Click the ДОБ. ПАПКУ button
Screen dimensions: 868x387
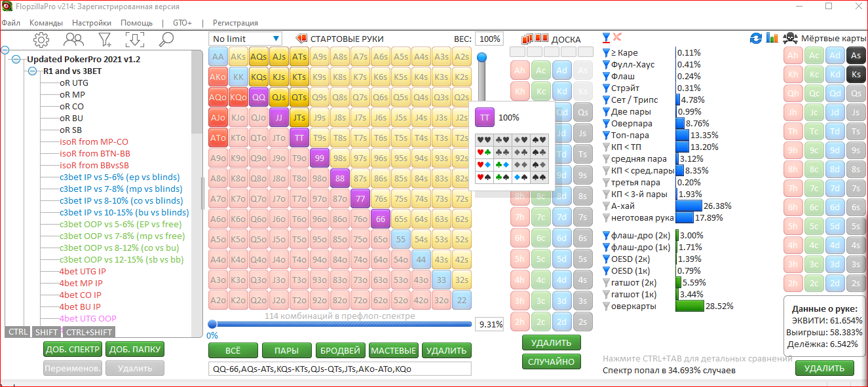tap(135, 349)
